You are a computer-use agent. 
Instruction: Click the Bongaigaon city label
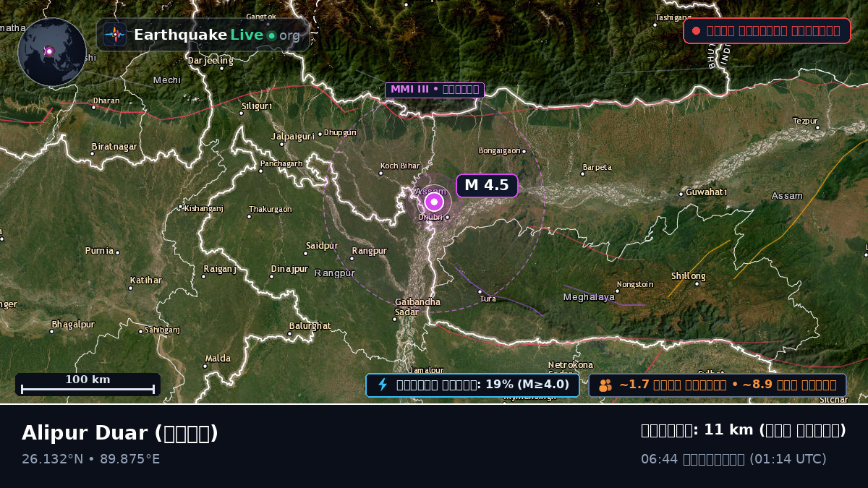coord(500,151)
